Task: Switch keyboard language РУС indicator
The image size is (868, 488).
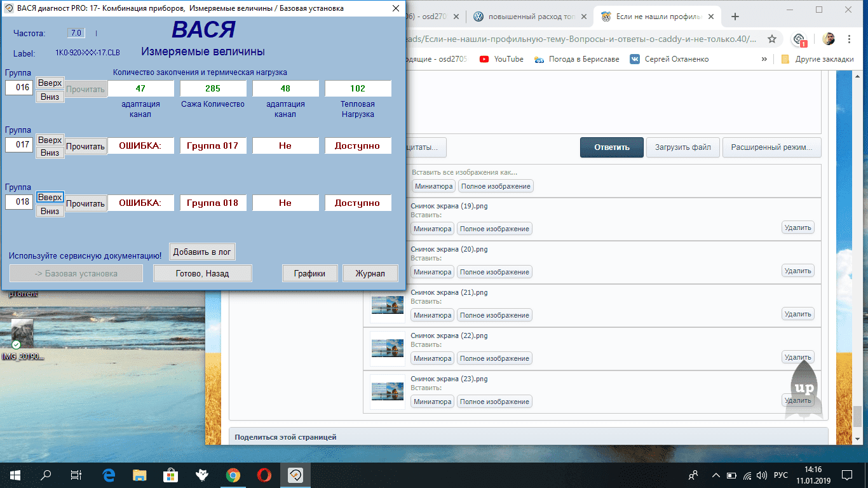Action: coord(780,475)
